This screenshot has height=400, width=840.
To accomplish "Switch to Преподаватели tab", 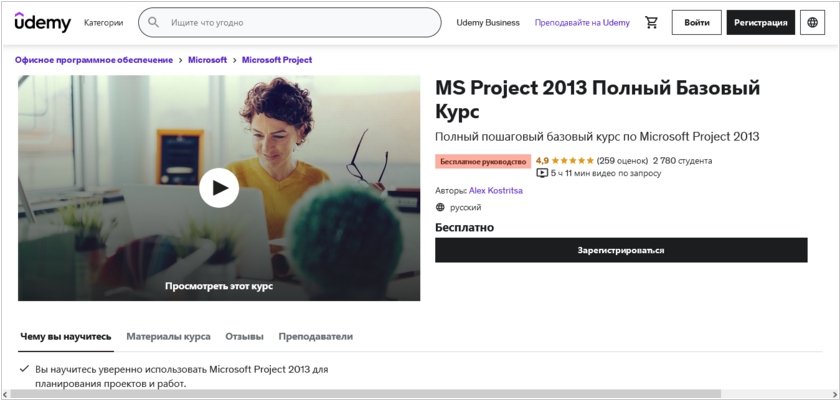I will [316, 337].
